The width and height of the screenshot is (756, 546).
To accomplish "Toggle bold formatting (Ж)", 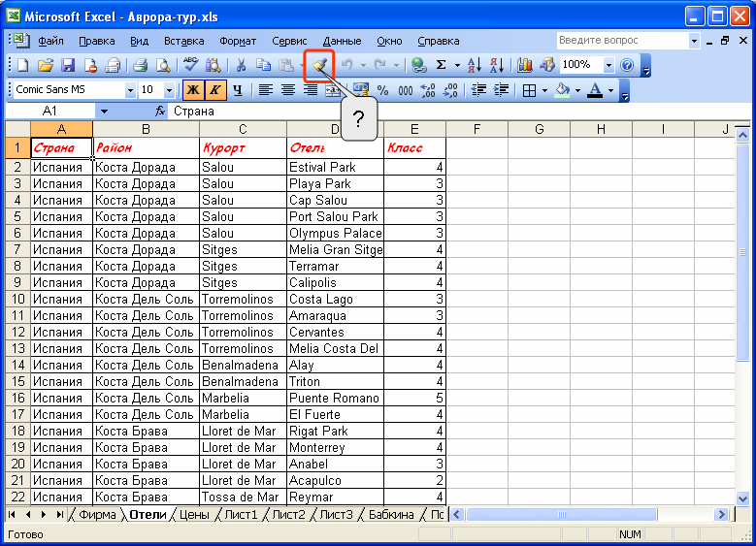I will 193,90.
